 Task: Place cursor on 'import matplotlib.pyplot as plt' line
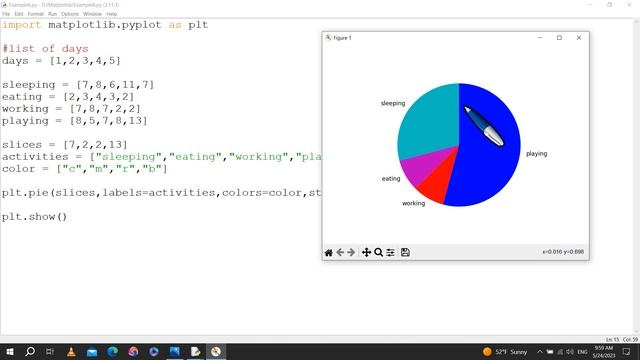[x=105, y=25]
